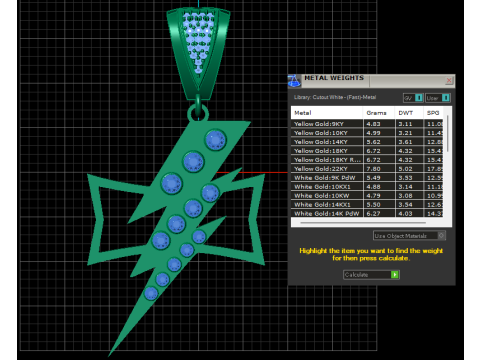
Task: Click the Calculate button
Action: pyautogui.click(x=371, y=275)
